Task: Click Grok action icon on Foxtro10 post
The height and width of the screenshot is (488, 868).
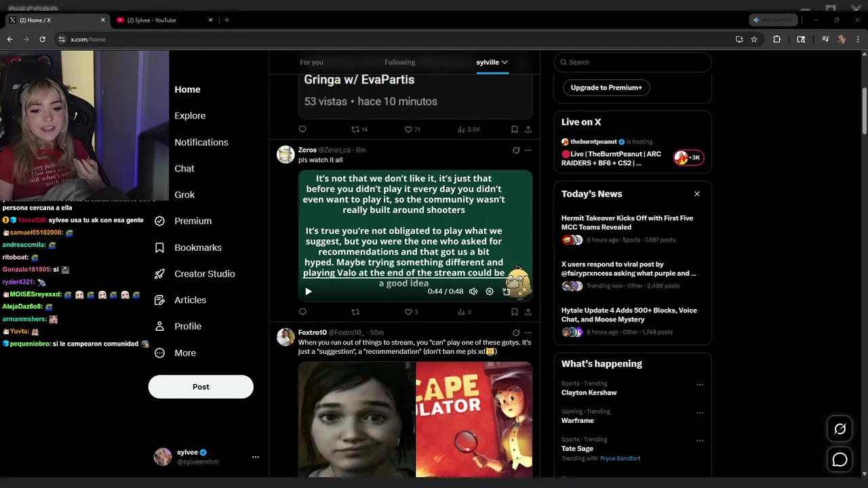Action: [516, 333]
